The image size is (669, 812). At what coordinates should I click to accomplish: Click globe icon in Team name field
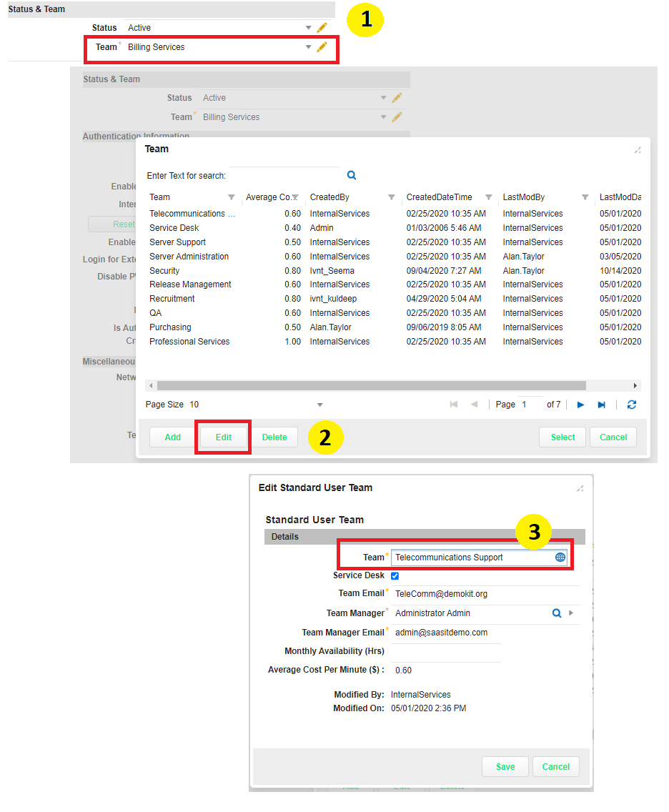[560, 558]
